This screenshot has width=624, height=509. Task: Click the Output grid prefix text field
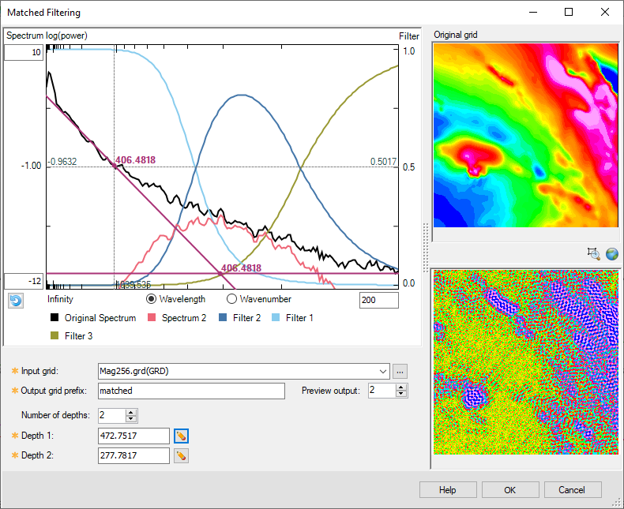[190, 391]
